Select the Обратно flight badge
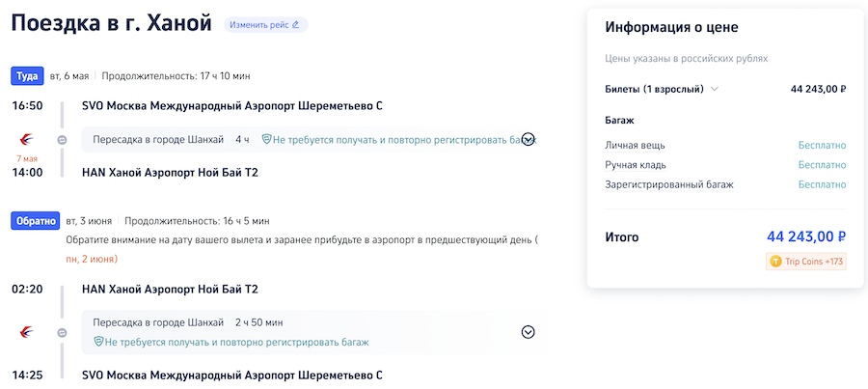868x389 pixels. click(35, 221)
